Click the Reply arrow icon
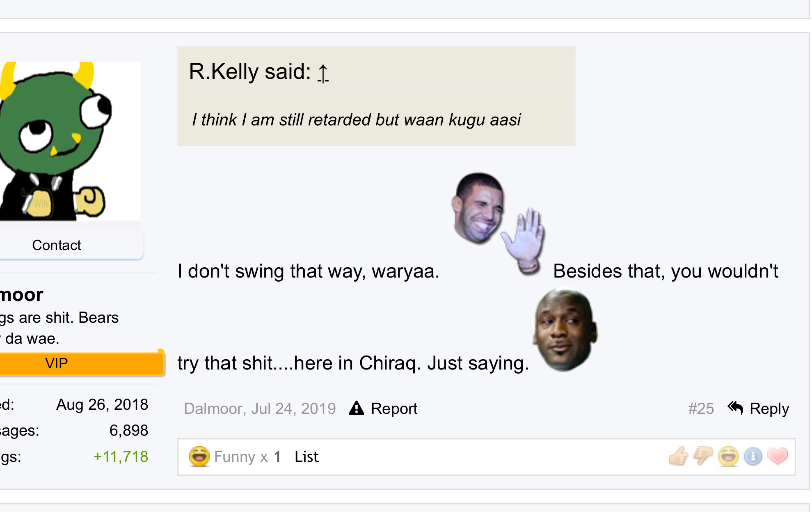The width and height of the screenshot is (812, 512). point(735,408)
